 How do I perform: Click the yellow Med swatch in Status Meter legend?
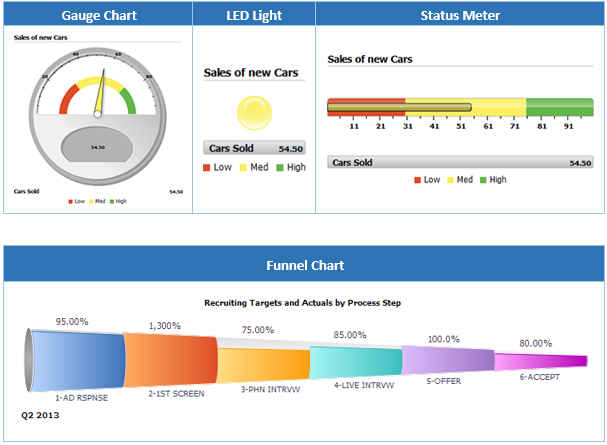click(451, 180)
